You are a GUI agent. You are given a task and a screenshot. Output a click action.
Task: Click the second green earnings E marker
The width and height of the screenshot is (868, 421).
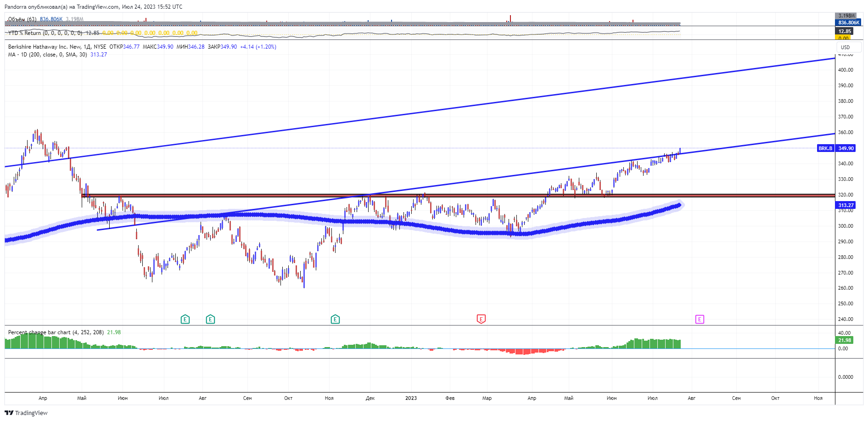210,319
